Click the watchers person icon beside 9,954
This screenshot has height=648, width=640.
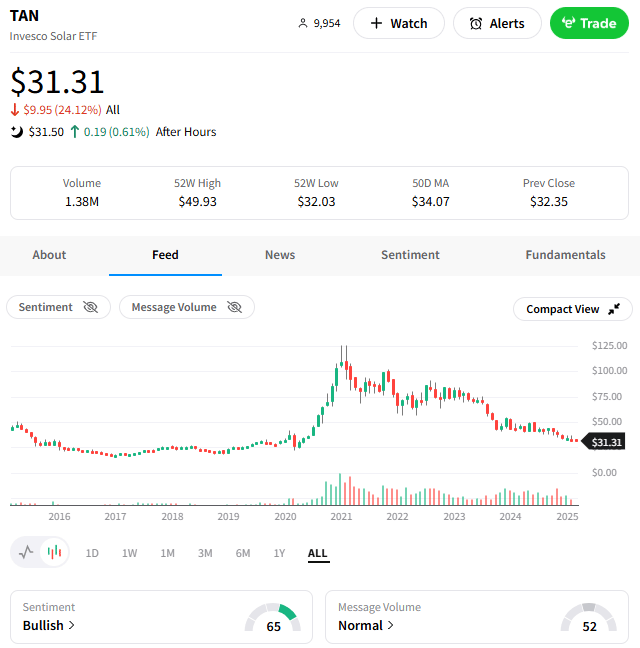point(303,23)
